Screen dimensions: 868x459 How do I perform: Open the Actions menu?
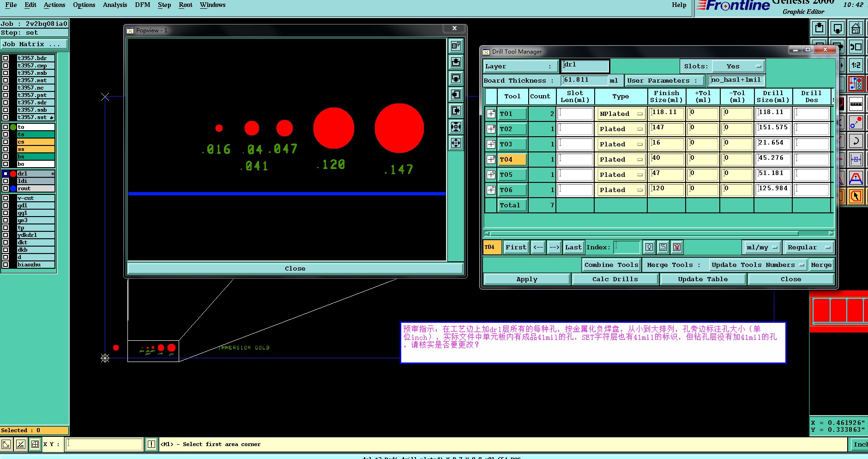click(x=54, y=5)
